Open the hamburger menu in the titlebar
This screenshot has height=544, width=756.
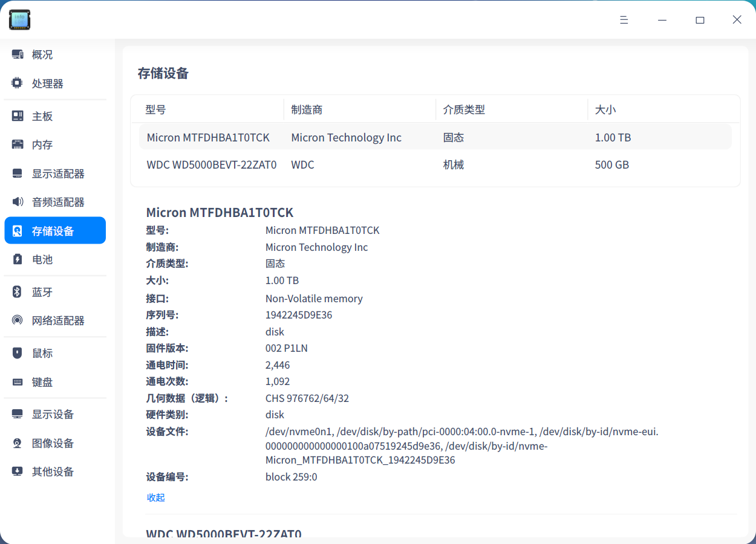[x=624, y=19]
